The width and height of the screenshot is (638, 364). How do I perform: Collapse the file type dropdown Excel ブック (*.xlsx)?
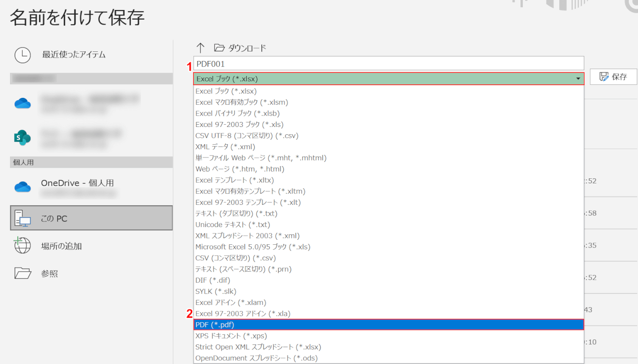(388, 79)
